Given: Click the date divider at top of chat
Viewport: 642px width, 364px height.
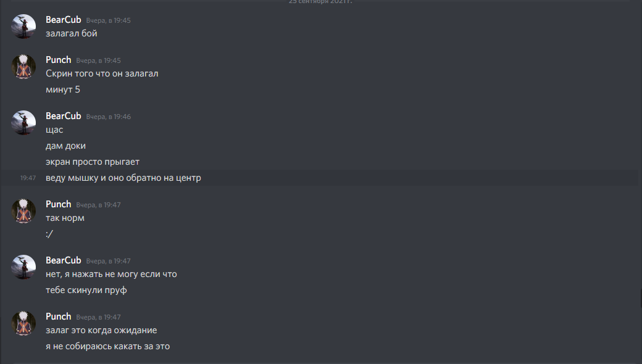Looking at the screenshot, I should 320,2.
